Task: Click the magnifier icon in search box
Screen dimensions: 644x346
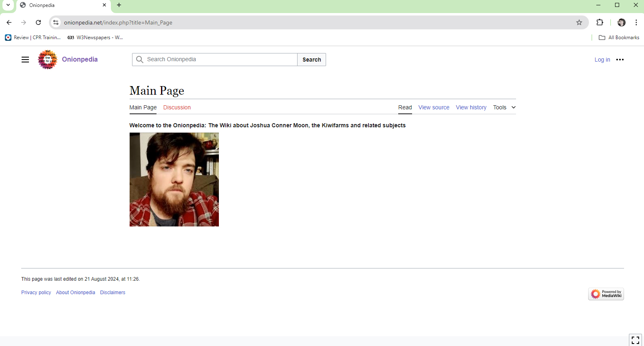Action: (x=139, y=60)
